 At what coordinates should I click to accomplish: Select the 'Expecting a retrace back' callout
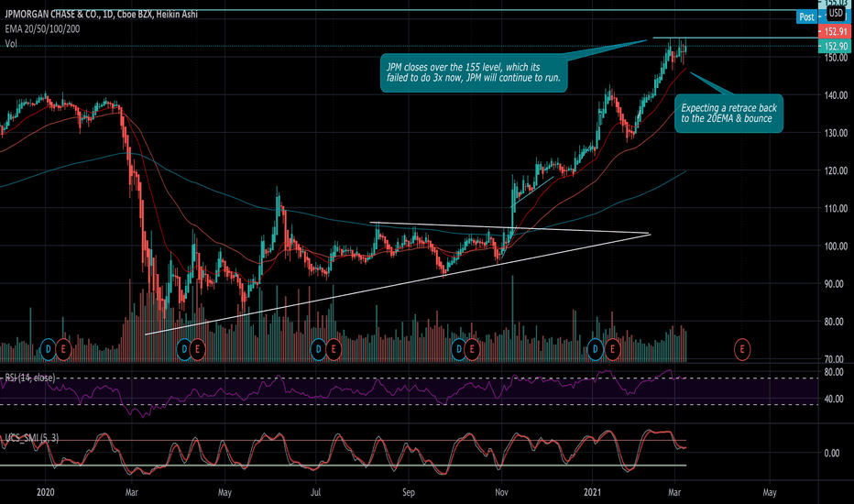(728, 114)
